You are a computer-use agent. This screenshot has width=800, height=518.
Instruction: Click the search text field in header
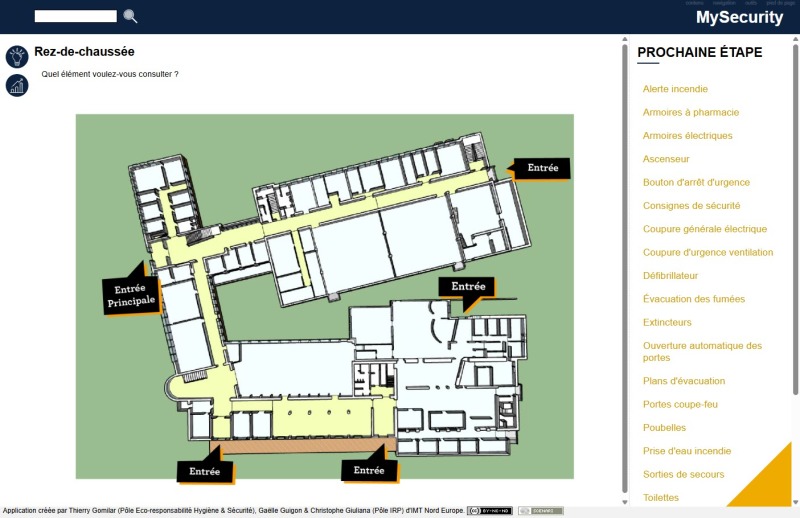75,16
